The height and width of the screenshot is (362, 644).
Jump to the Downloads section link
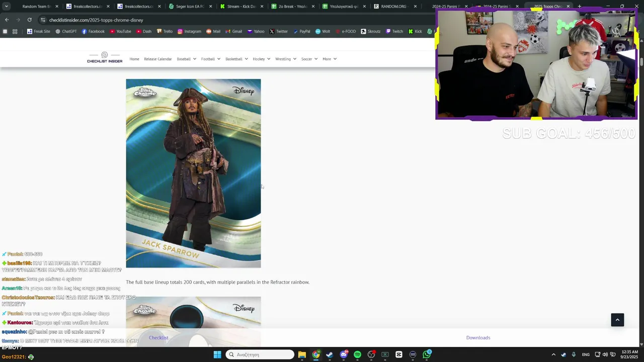(478, 337)
